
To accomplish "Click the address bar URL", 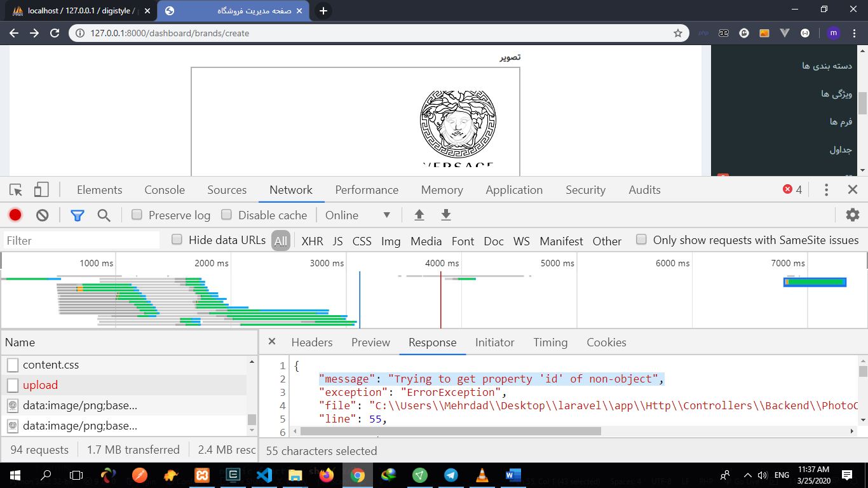I will [x=170, y=33].
